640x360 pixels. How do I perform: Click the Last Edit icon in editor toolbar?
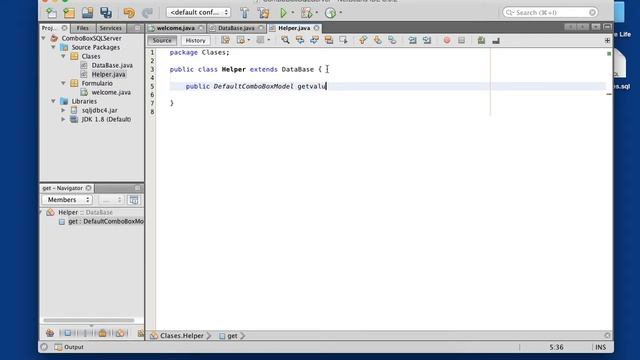225,40
